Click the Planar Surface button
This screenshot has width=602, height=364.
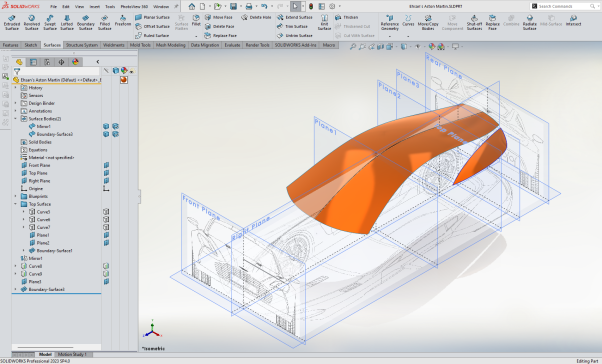click(152, 17)
